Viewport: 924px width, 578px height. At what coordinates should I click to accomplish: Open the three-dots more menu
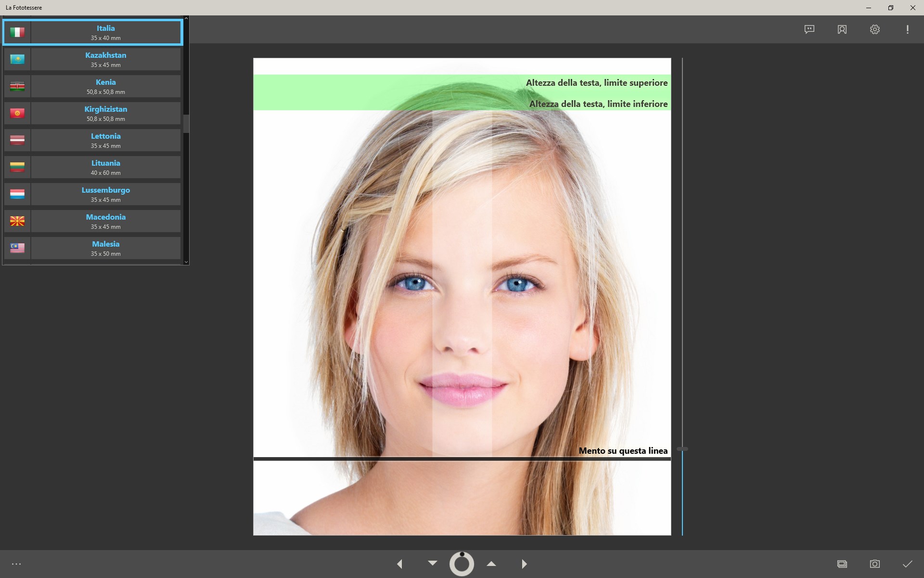(x=16, y=564)
